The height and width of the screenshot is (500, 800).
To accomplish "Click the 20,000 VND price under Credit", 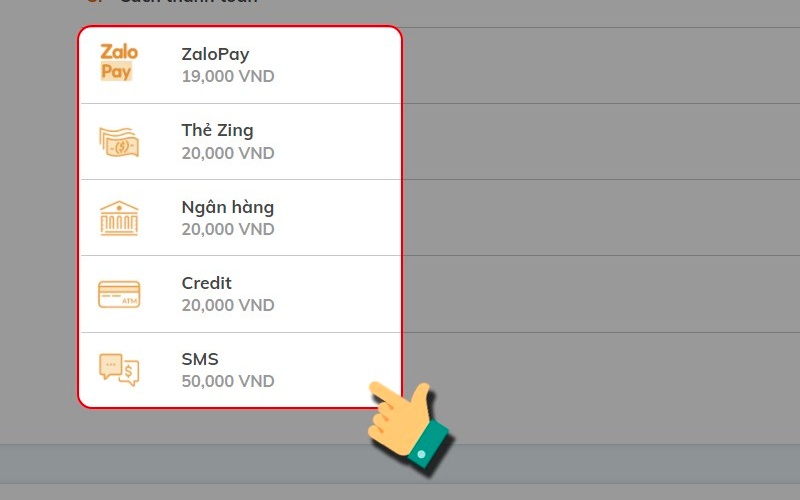I will [x=228, y=305].
